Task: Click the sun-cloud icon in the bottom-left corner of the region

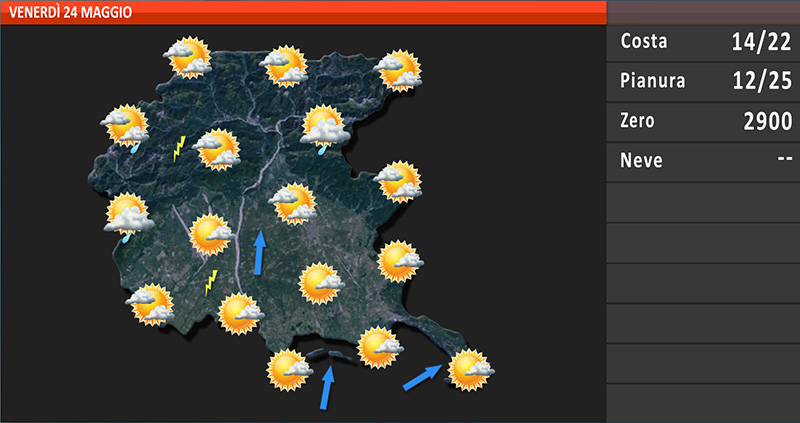Action: 151,305
